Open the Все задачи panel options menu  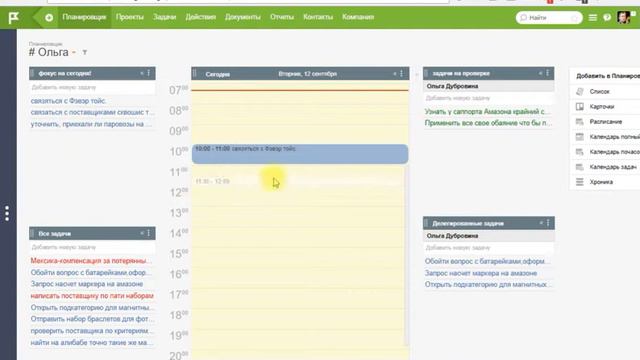pos(149,233)
